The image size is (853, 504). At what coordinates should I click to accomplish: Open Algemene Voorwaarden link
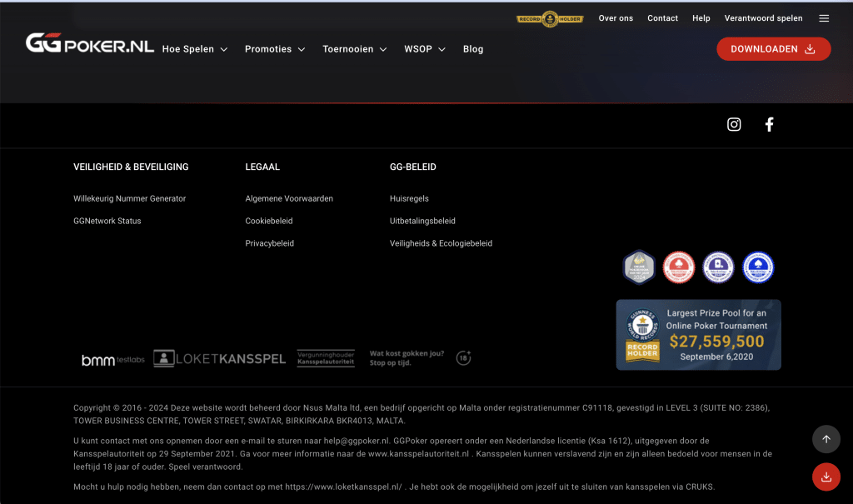pos(289,198)
